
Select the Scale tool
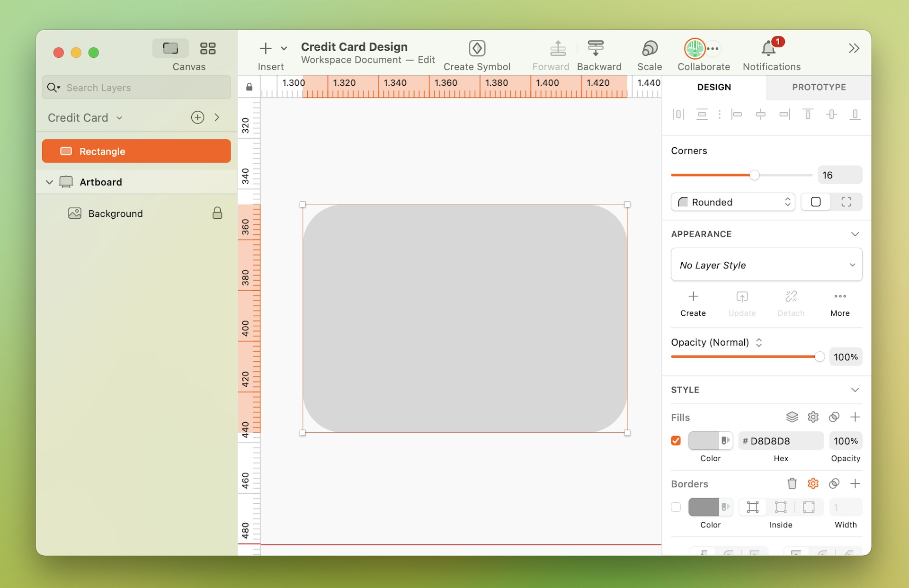[649, 48]
